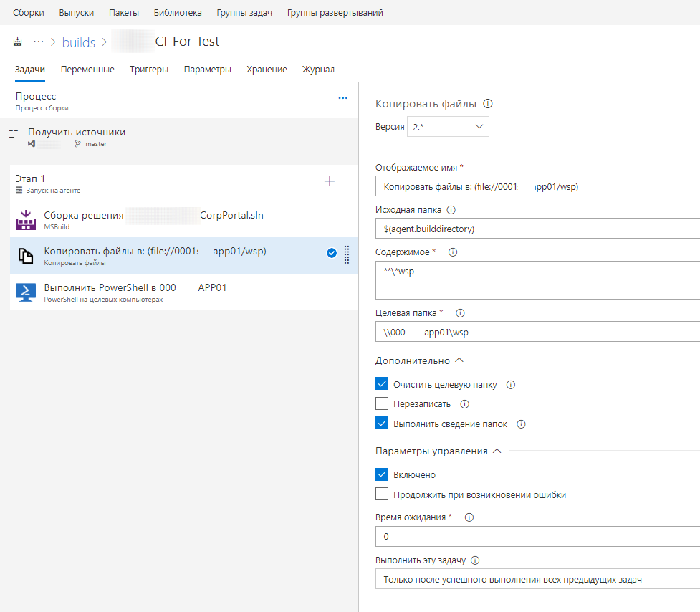
Task: Click info icon next to Копировать файлы title
Action: [x=488, y=104]
